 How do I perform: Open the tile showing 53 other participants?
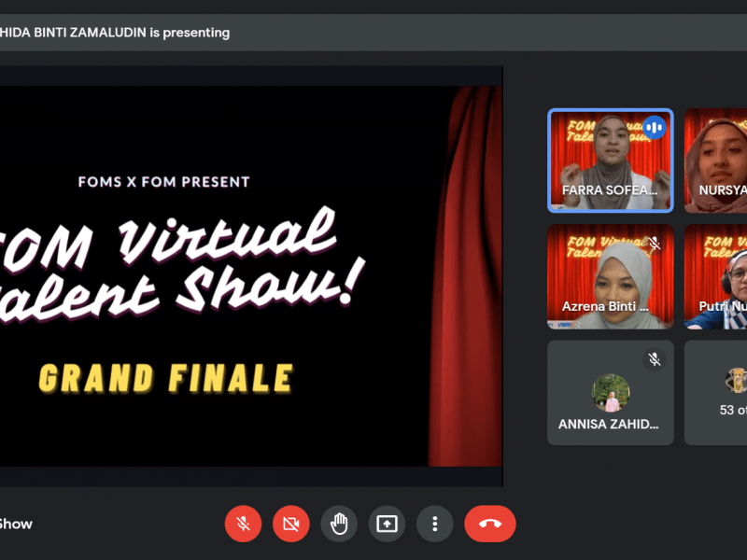[715, 393]
